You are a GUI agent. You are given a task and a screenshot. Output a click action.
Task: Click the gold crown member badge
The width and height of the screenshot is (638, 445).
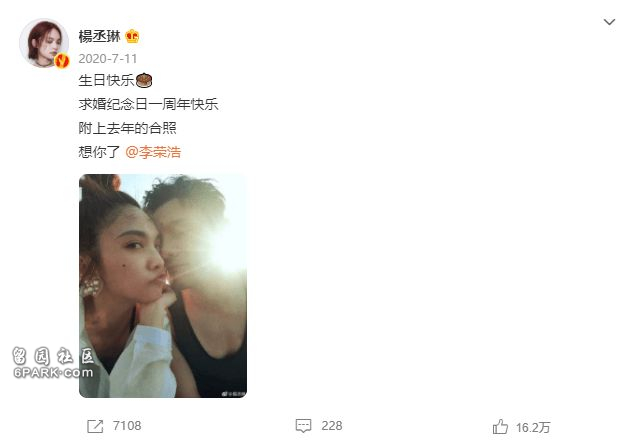132,37
